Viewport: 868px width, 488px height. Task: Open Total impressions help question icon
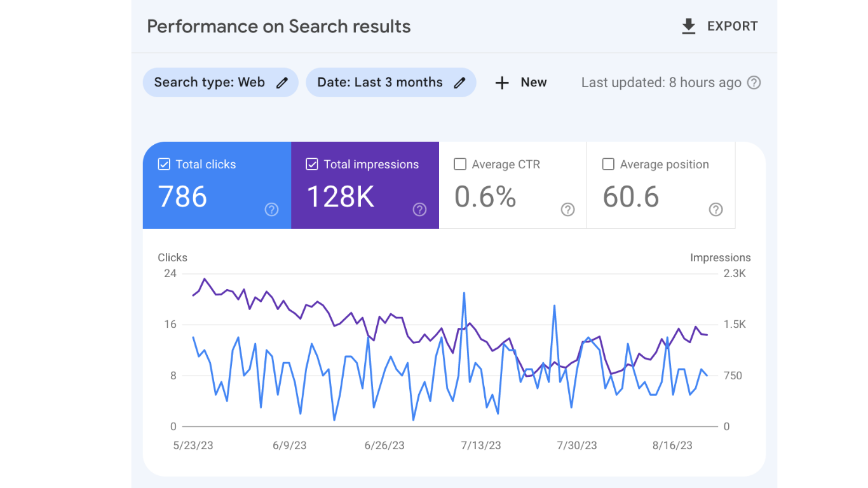click(x=419, y=210)
